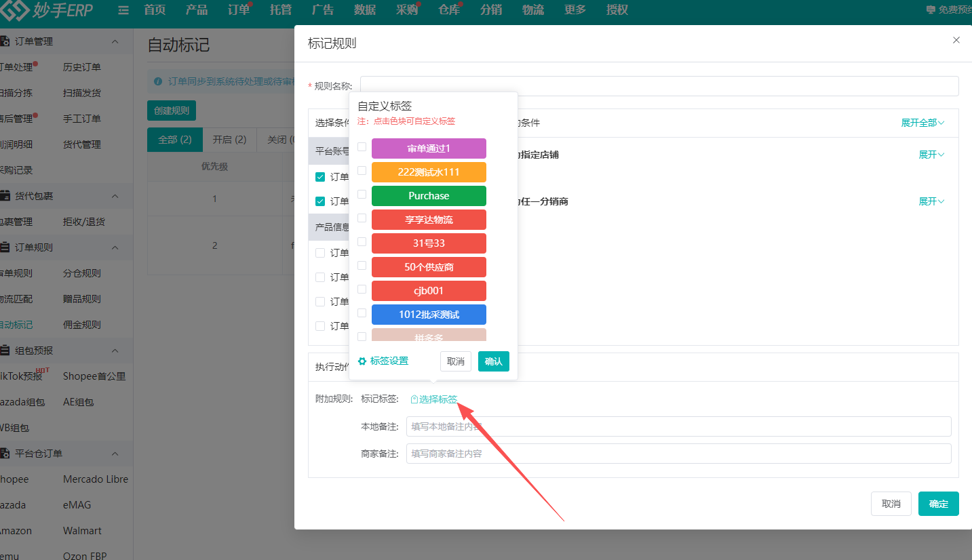972x560 pixels.
Task: Click the 组包预报 sidebar section icon
Action: (5, 351)
